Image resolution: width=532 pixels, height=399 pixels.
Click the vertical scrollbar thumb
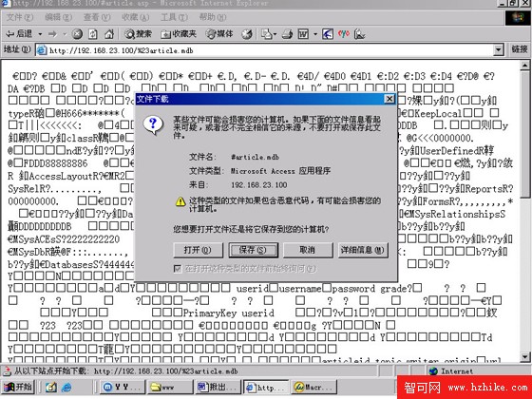[524, 134]
